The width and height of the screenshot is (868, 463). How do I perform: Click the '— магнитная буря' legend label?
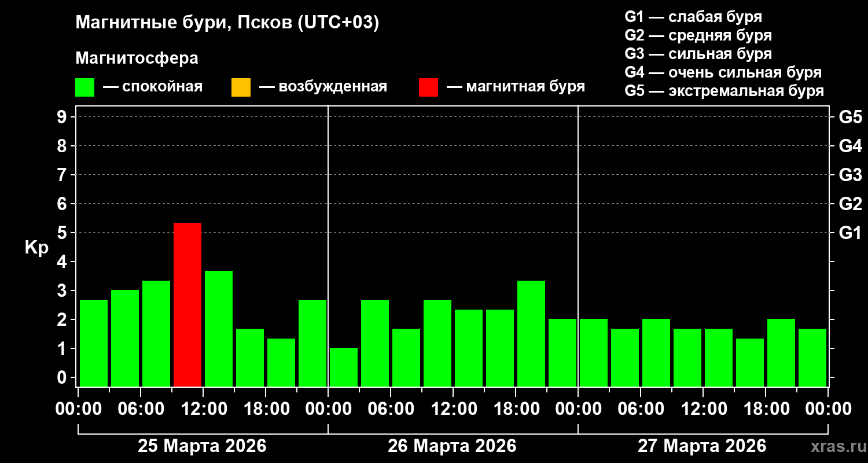(x=516, y=87)
